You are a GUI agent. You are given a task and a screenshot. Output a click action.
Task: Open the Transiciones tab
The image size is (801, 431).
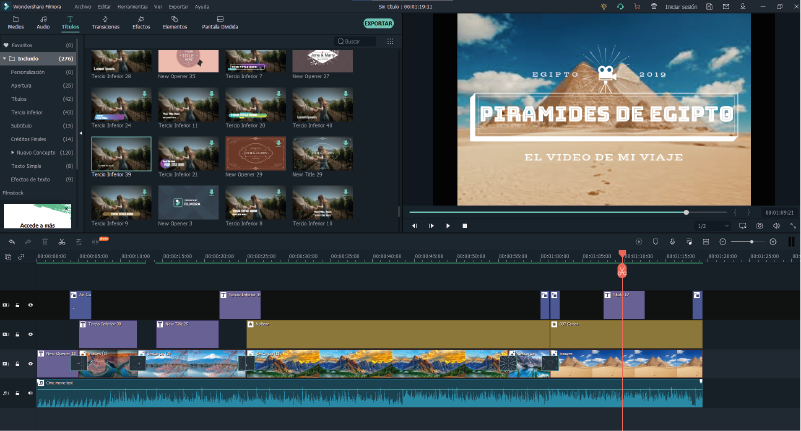coord(106,22)
